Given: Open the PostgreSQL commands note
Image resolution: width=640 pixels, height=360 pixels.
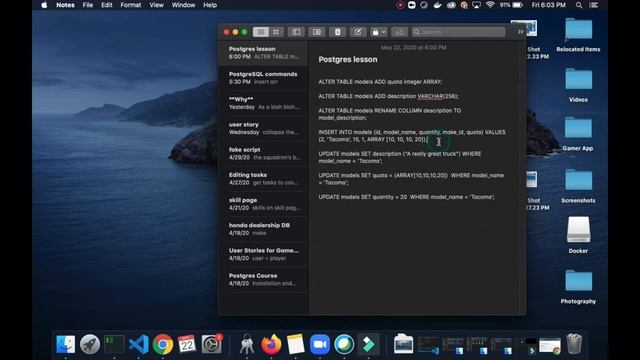Looking at the screenshot, I should [263, 78].
